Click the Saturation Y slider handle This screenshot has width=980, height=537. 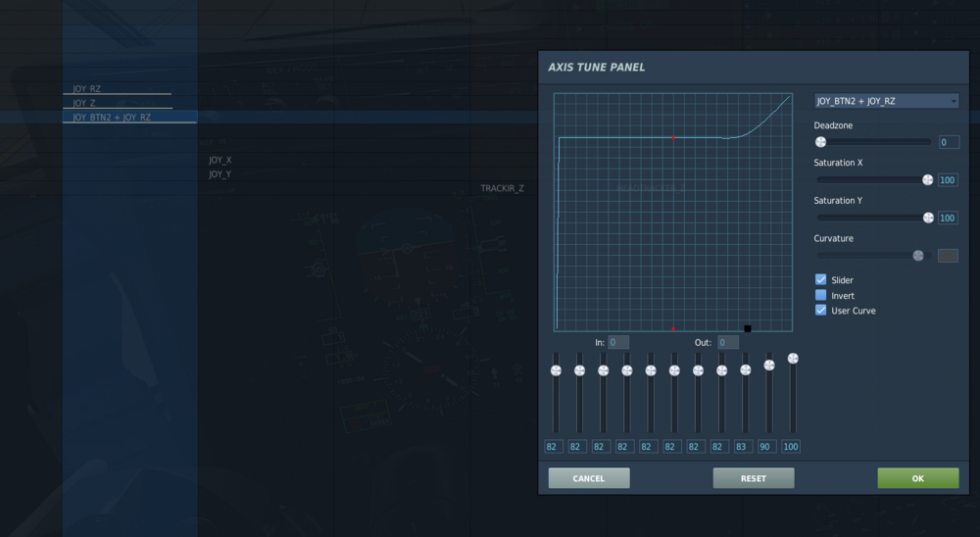tap(928, 218)
